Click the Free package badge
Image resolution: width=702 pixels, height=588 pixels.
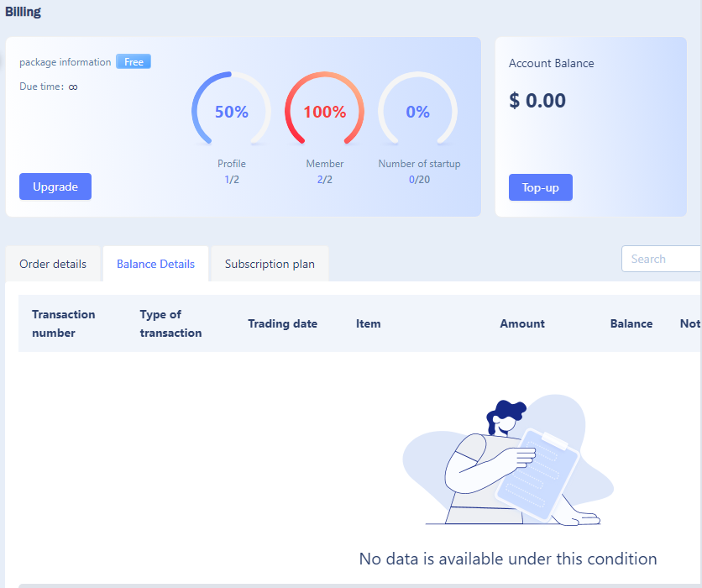pyautogui.click(x=134, y=61)
